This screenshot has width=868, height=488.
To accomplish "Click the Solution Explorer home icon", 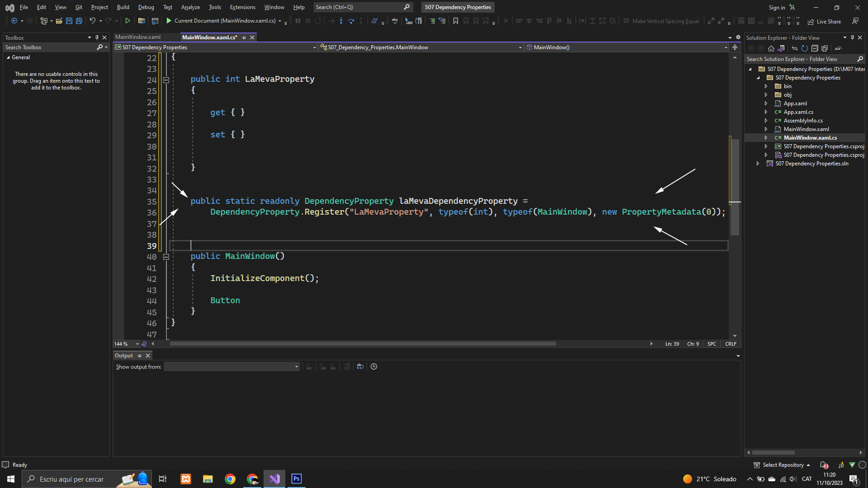I will 771,48.
